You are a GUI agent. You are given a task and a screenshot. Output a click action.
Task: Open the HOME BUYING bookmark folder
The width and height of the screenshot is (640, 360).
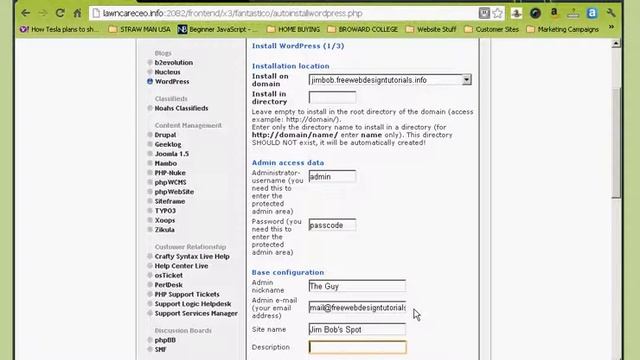(x=293, y=29)
